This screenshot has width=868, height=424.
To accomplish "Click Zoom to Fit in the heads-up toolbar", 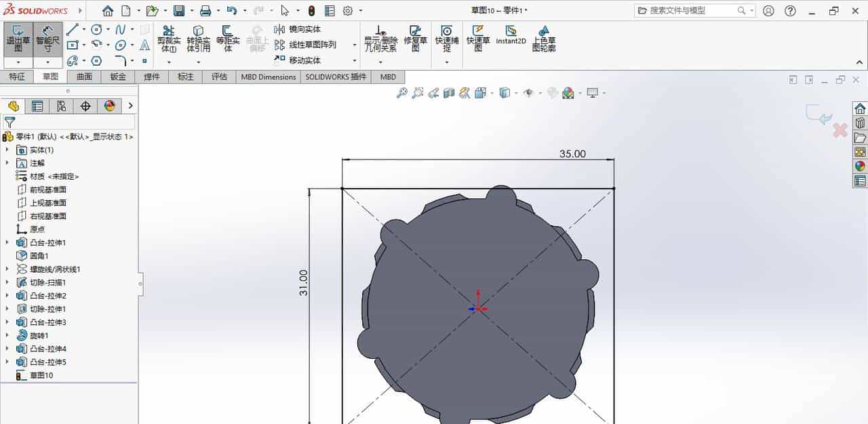I will point(402,93).
